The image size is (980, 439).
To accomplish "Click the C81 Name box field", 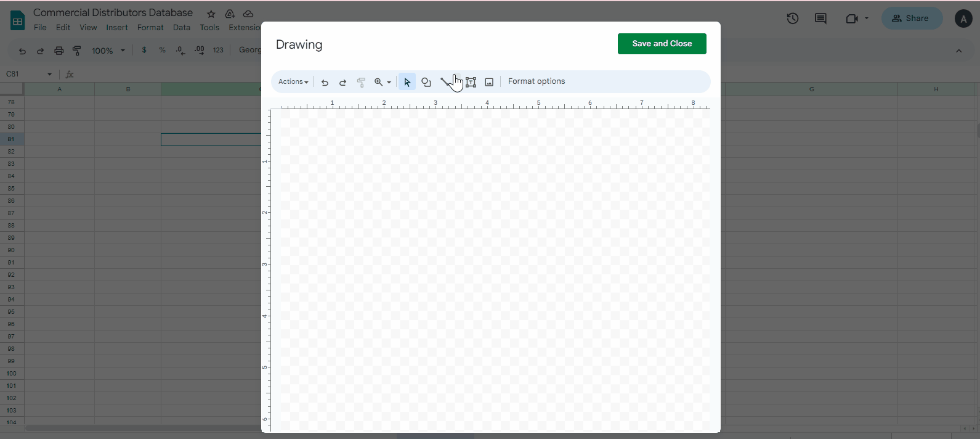I will coord(23,74).
